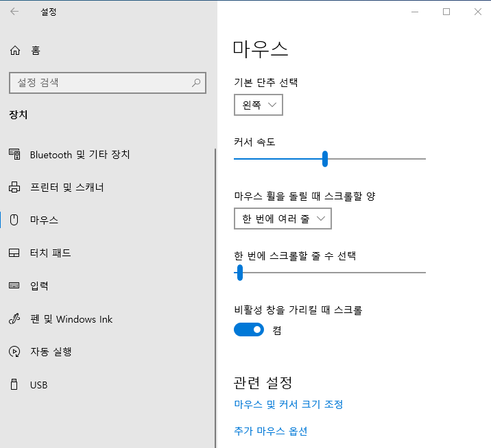491x448 pixels.
Task: Open 프린터 및 스캐너 page
Action: pyautogui.click(x=108, y=187)
